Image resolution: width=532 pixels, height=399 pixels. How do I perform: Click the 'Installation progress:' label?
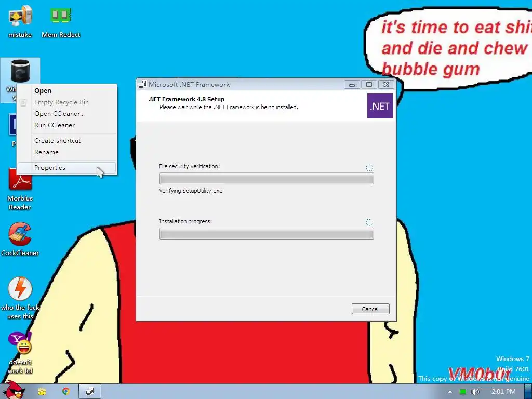click(x=185, y=221)
